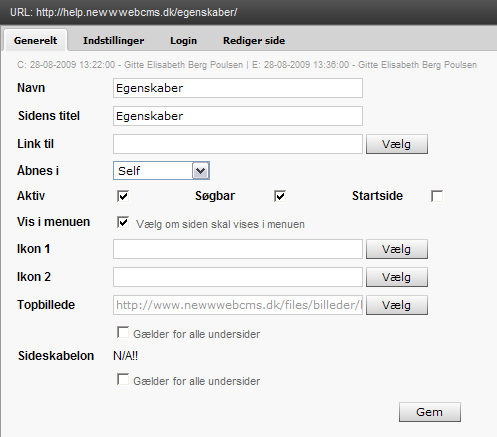Select Topbillede via its Vælg button
Screen dimensions: 497x437
point(397,305)
